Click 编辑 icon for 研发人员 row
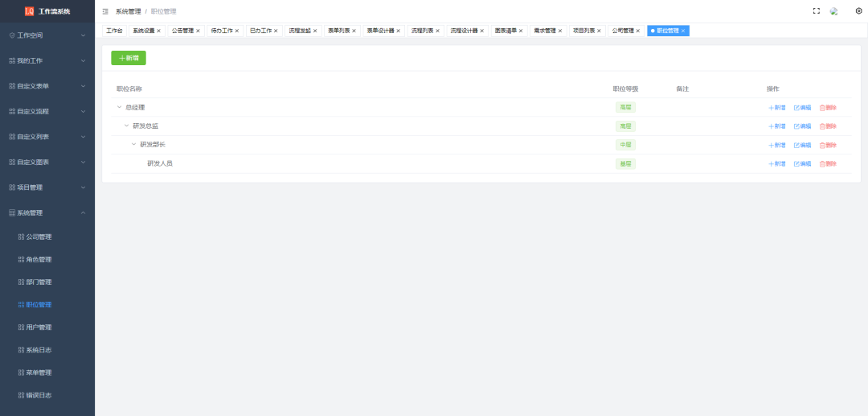 tap(796, 164)
